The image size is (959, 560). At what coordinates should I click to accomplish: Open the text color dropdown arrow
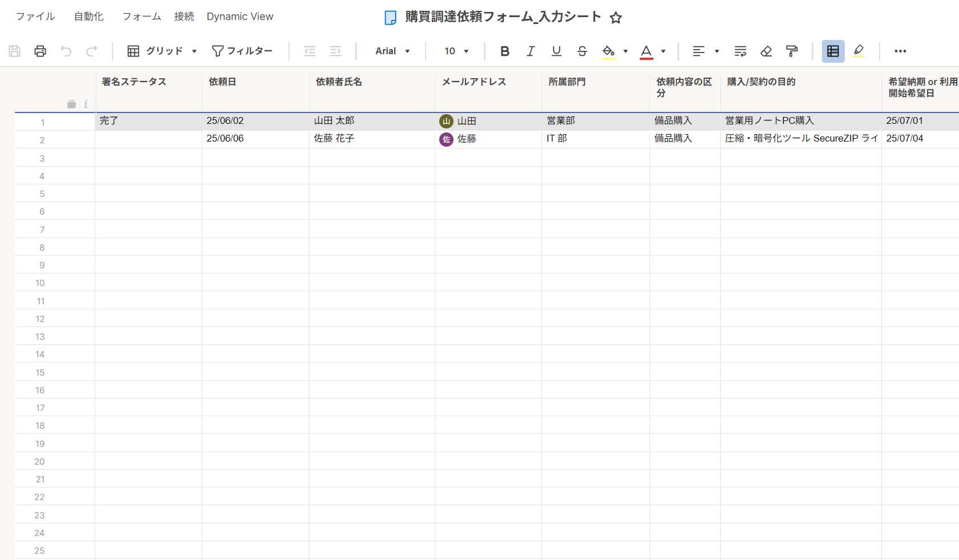pos(663,51)
